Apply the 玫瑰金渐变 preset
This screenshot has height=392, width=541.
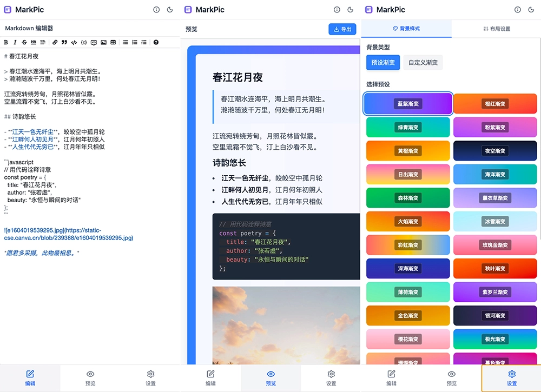[495, 245]
